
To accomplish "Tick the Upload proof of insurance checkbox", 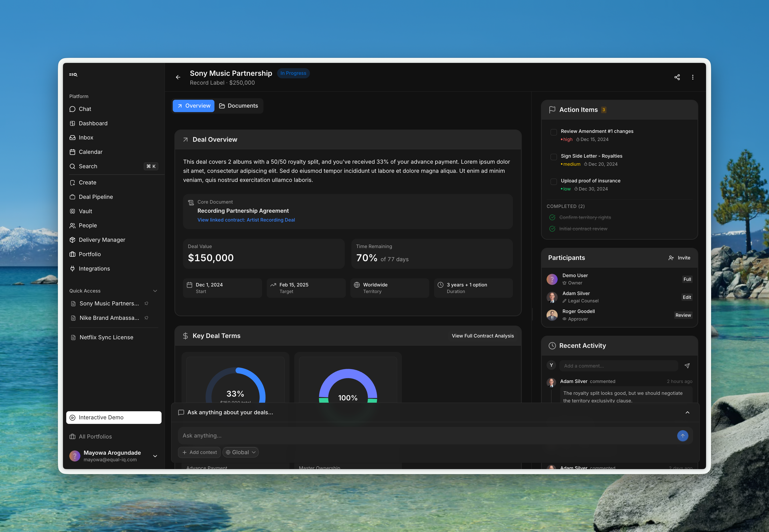I will coord(554,181).
